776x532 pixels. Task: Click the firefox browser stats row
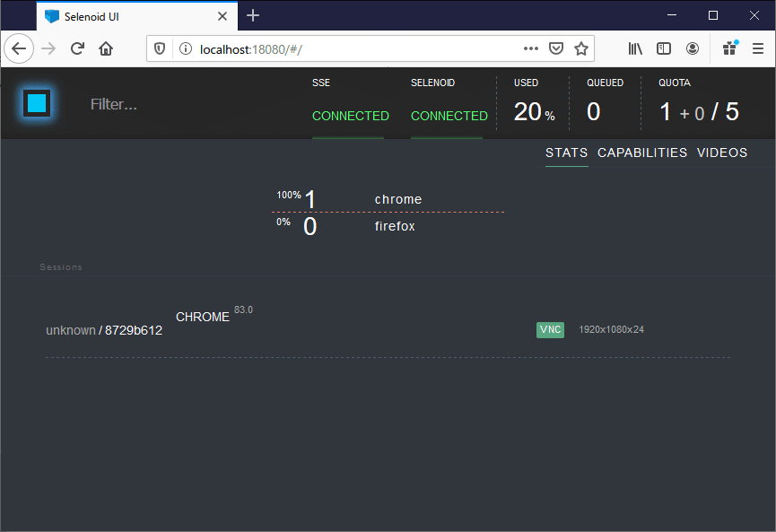pos(388,226)
